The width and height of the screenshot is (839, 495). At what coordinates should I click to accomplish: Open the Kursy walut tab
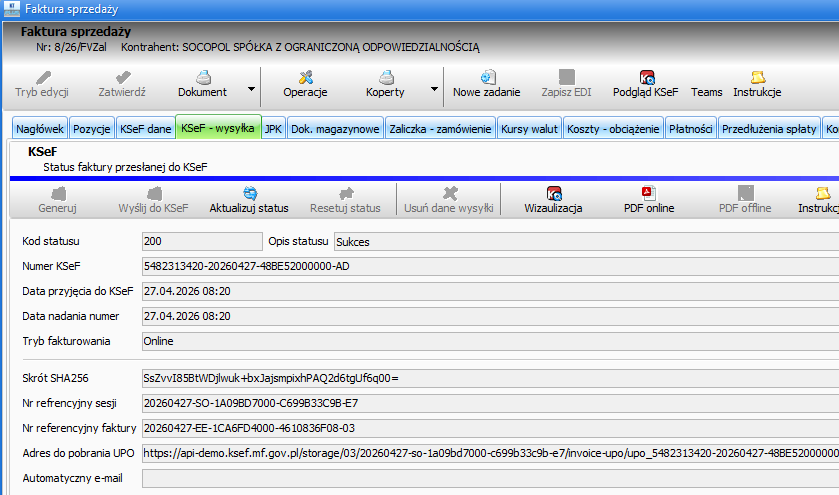coord(529,128)
